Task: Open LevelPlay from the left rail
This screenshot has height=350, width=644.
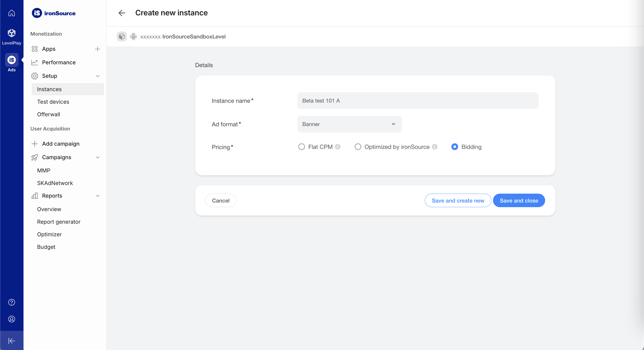Action: (11, 36)
